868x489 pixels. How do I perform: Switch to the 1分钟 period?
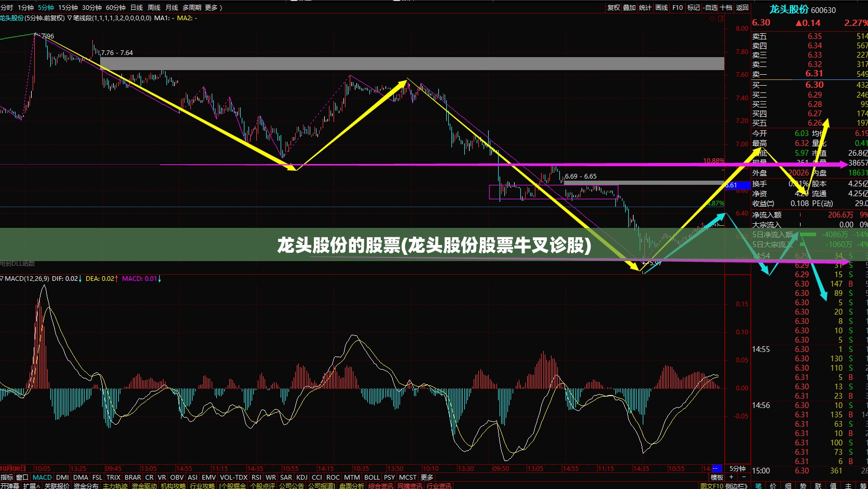click(x=25, y=8)
